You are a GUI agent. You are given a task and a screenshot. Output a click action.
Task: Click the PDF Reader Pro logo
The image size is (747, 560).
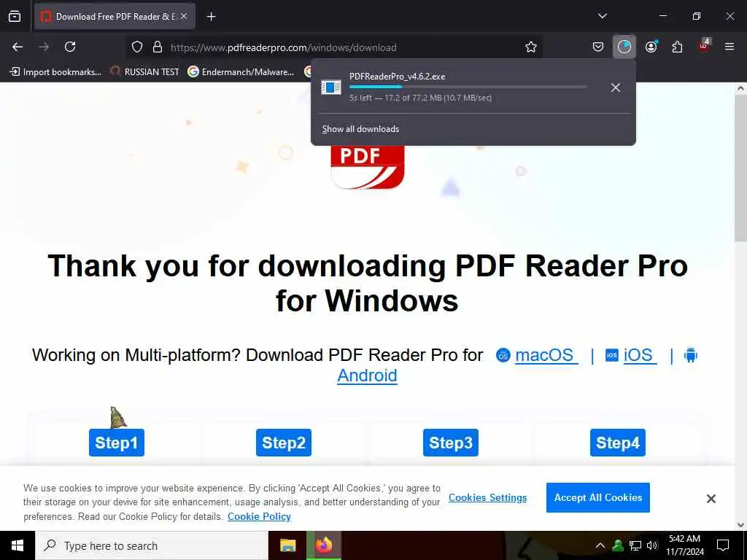click(x=368, y=167)
